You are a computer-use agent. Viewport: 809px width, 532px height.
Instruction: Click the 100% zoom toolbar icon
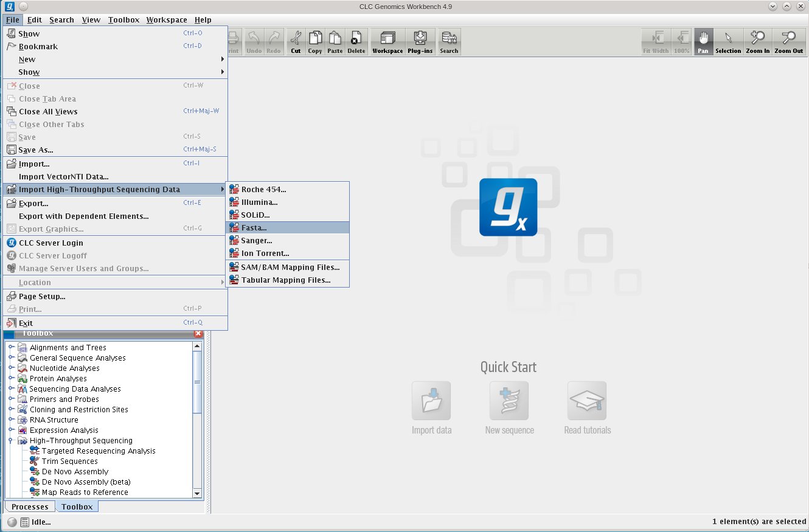[x=682, y=42]
